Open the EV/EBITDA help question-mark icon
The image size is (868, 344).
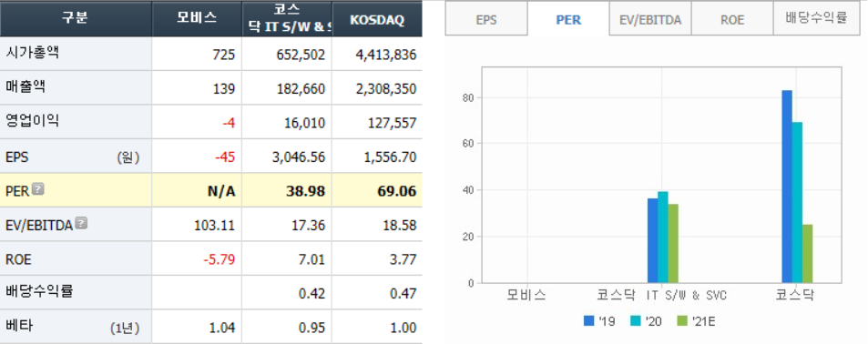[x=81, y=224]
